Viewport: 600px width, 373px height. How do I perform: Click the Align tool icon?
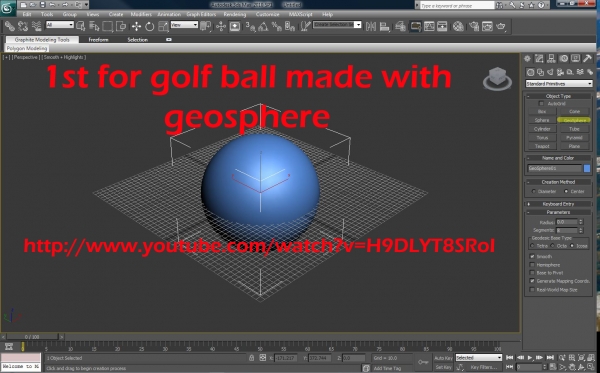384,26
